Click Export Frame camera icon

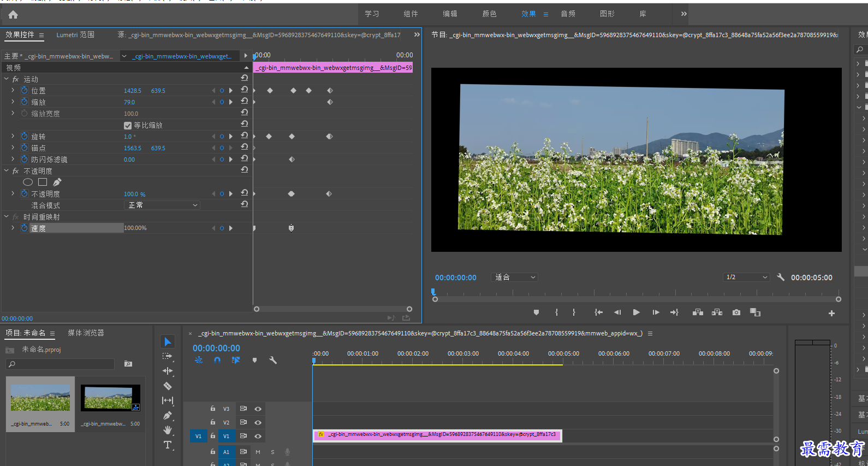tap(736, 312)
